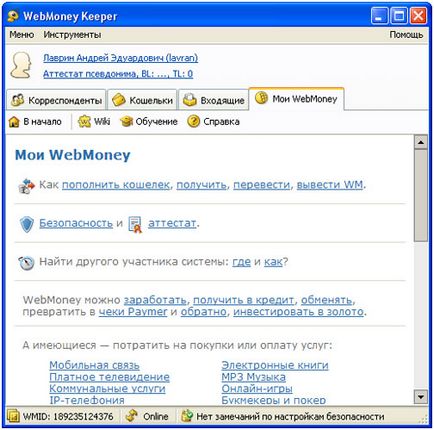Follow the обменять link

[x=326, y=300]
